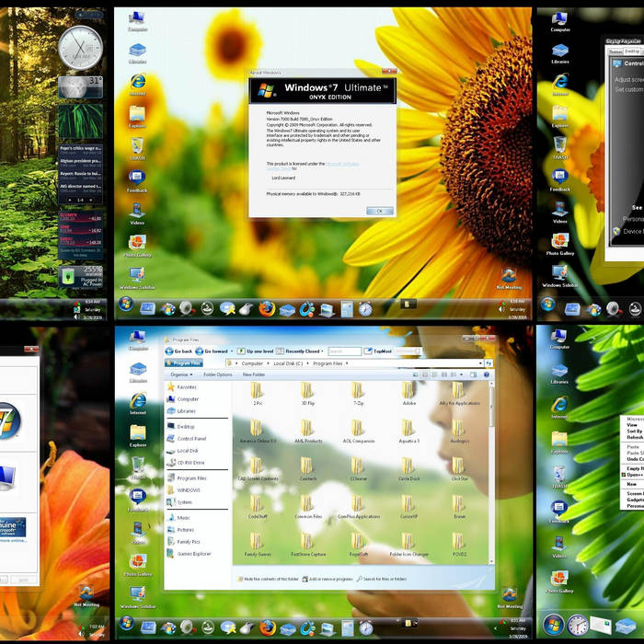644x644 pixels.
Task: Click the Explorer toolbar search field
Action: click(345, 351)
